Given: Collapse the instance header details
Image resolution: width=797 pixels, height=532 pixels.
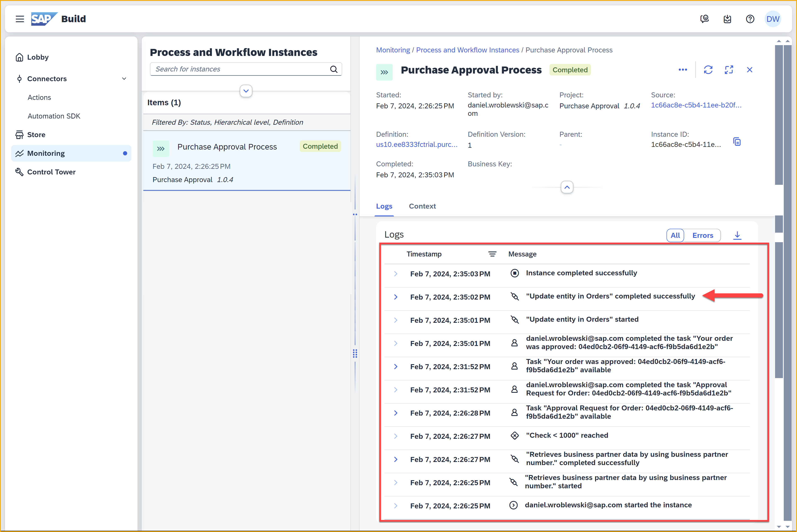Looking at the screenshot, I should coord(567,187).
